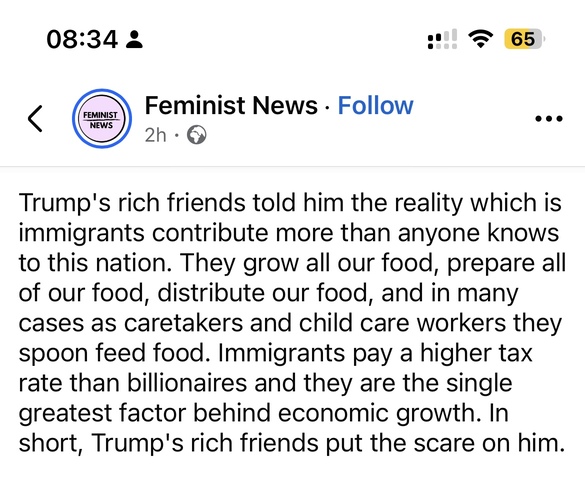Tap the back arrow chevron
Image resolution: width=585 pixels, height=489 pixels.
(x=35, y=119)
